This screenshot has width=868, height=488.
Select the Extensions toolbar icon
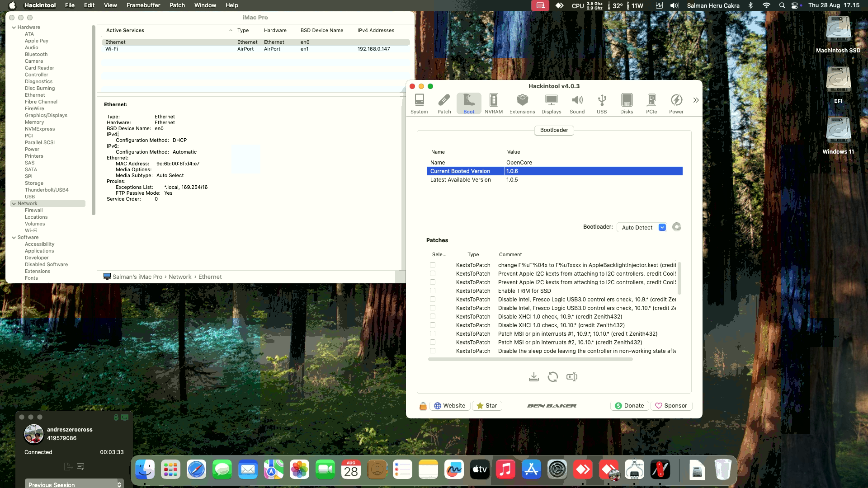(522, 103)
